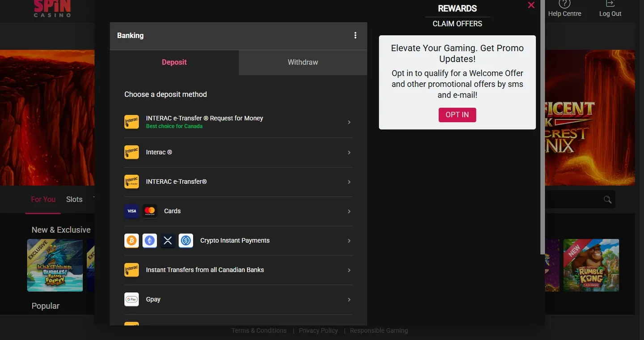Click the 'Choose a deposit method' heading

(165, 94)
